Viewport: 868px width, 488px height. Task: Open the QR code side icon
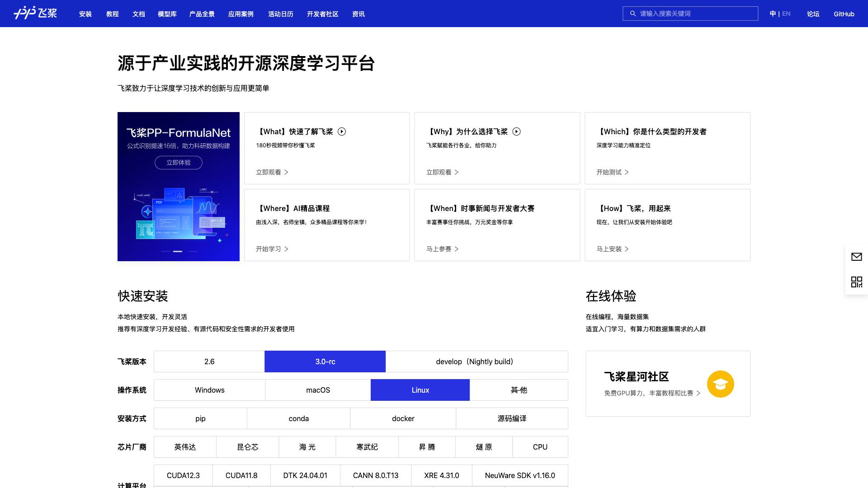[x=857, y=282]
